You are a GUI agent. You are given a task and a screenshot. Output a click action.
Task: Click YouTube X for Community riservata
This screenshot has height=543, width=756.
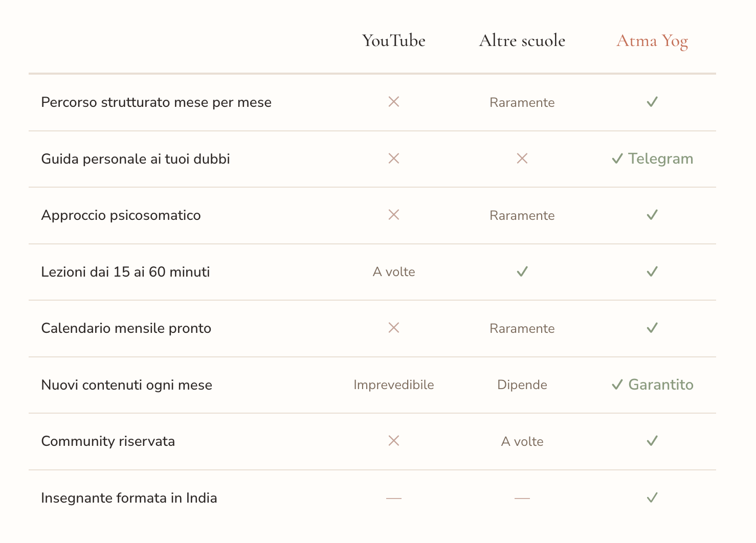(x=393, y=441)
